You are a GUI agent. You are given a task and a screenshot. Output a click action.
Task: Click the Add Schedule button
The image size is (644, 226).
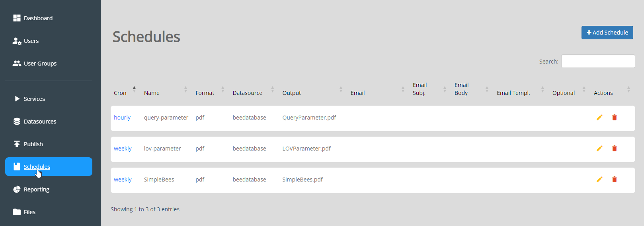tap(607, 33)
